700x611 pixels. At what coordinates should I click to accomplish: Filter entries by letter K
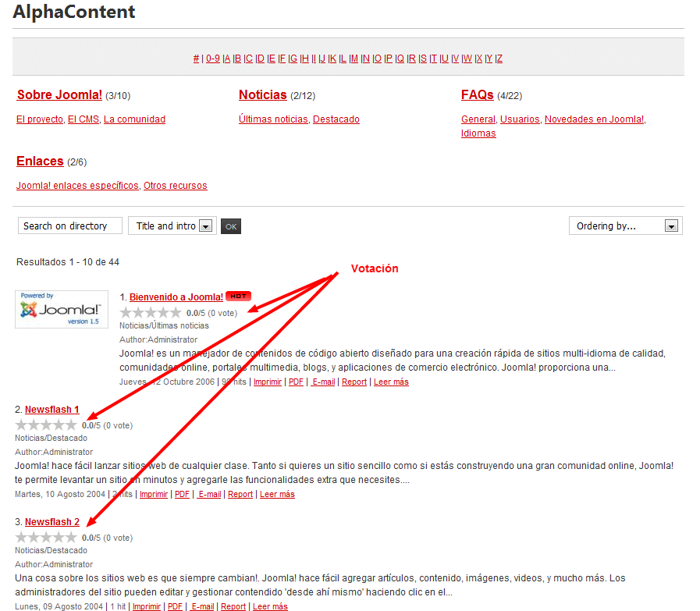tap(332, 59)
